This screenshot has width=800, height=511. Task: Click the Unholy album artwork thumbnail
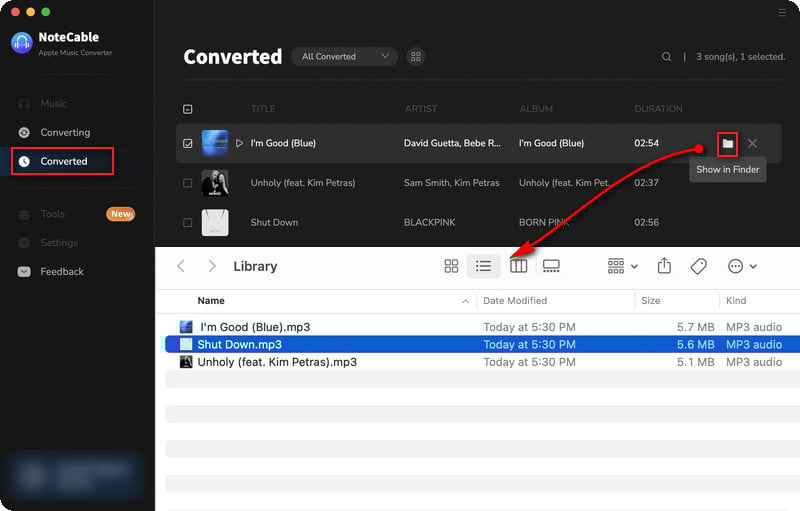(x=215, y=183)
